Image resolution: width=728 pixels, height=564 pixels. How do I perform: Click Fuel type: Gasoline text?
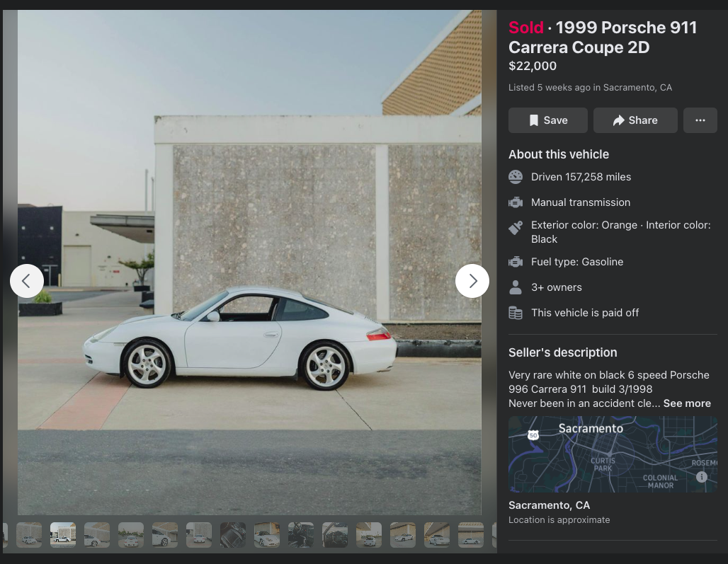577,262
